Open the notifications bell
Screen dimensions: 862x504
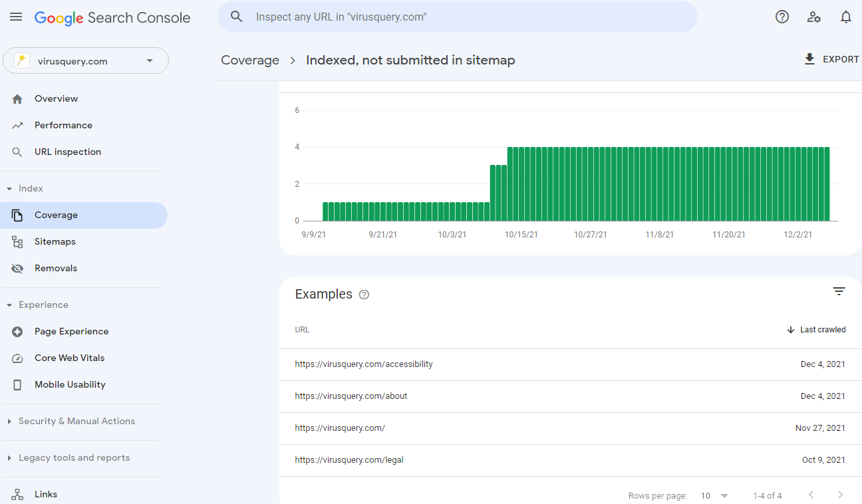(846, 17)
